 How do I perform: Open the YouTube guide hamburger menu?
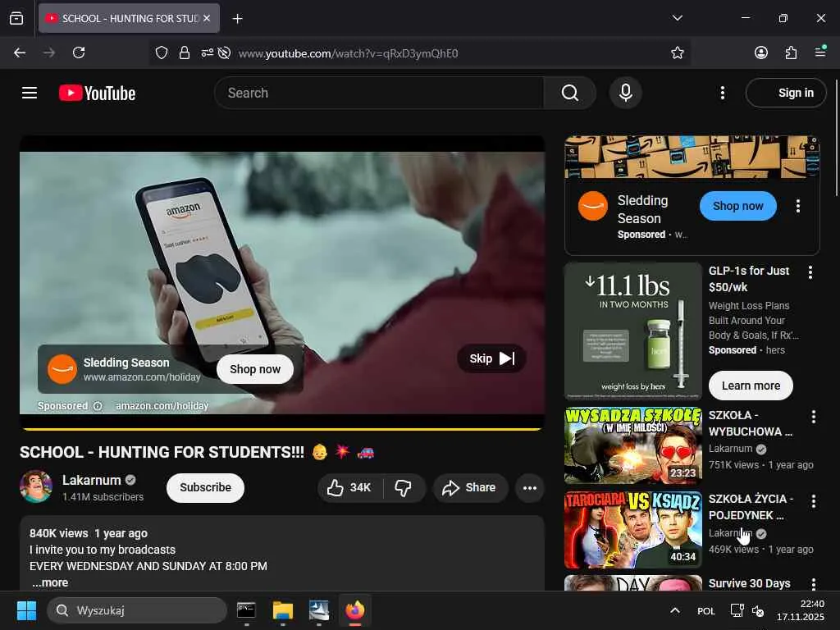tap(30, 93)
